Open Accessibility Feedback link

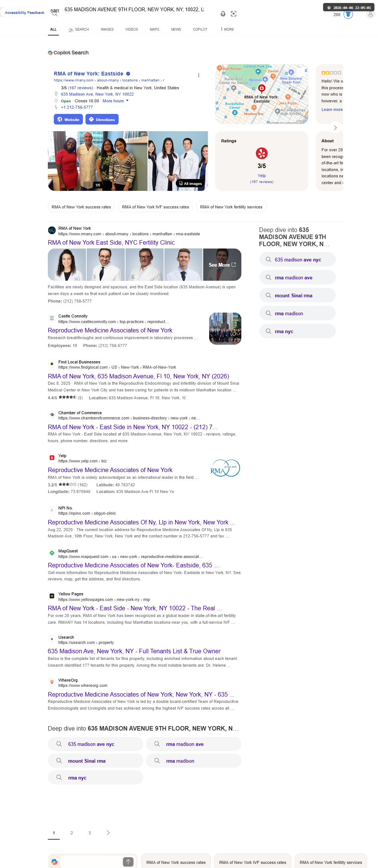25,13
